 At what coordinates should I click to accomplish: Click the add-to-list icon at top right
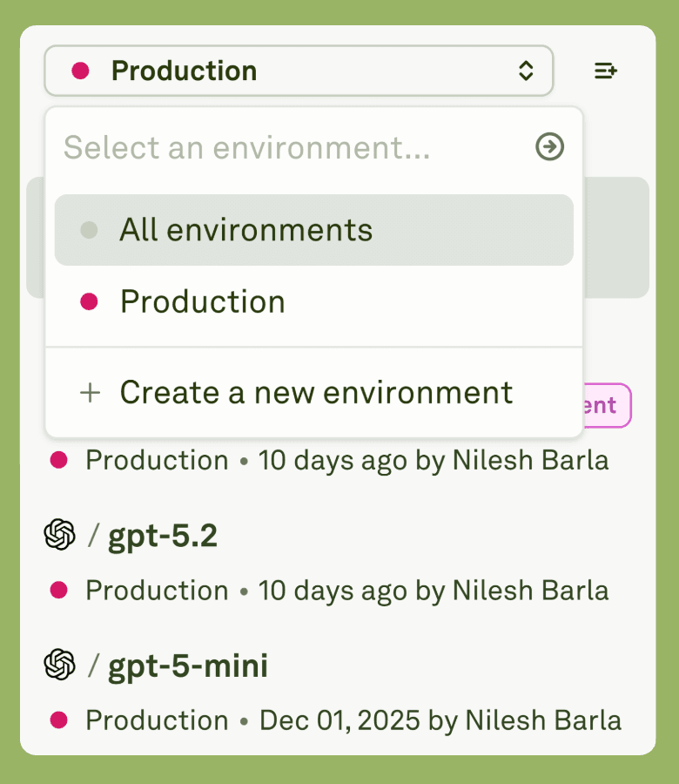pos(606,71)
